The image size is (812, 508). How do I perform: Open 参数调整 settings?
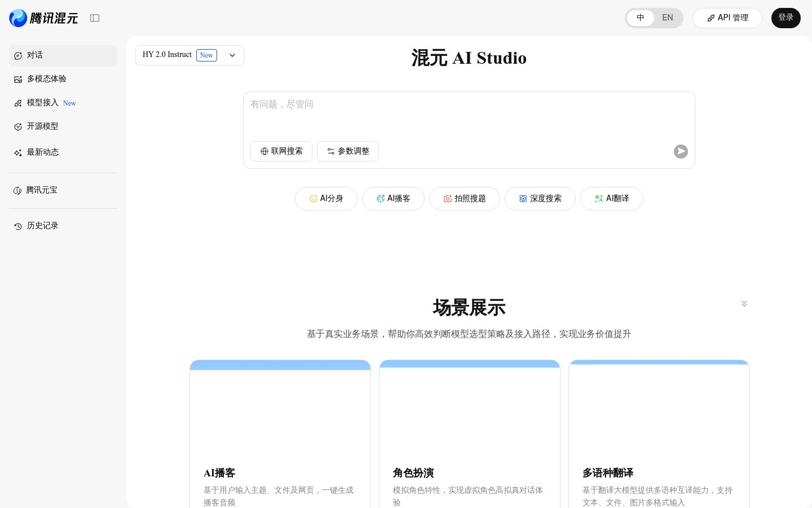pos(348,151)
